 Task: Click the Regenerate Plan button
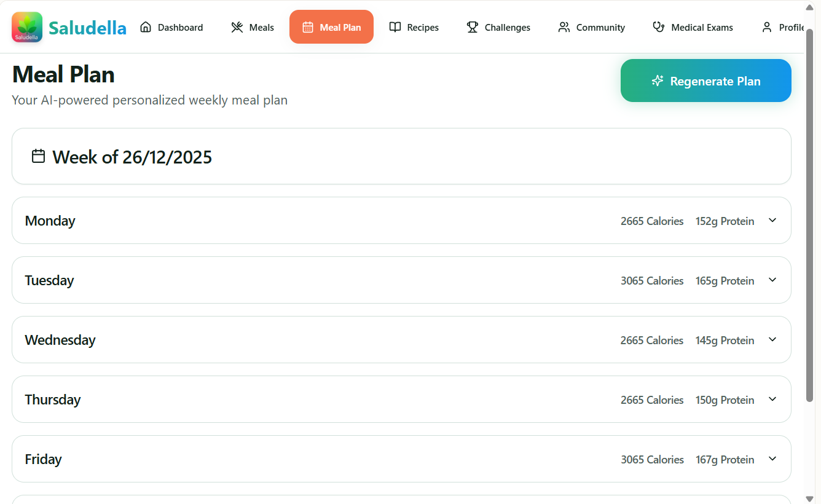[x=705, y=81]
